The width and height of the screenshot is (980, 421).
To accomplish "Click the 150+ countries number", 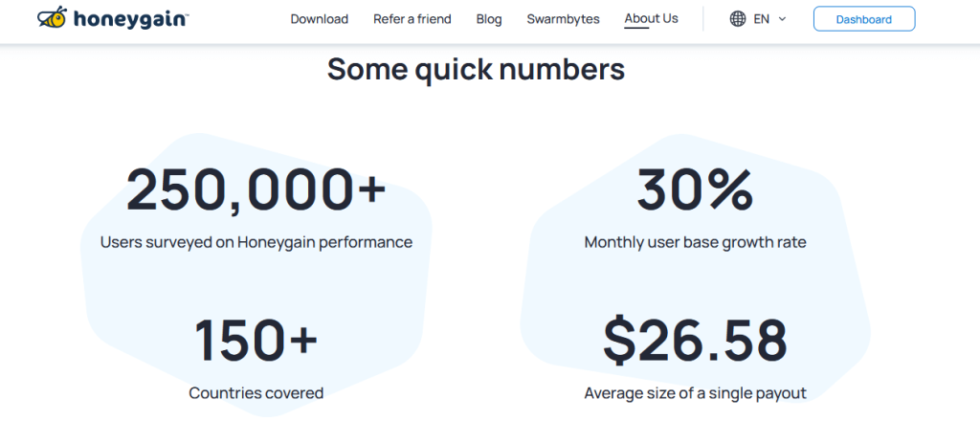I will (256, 341).
